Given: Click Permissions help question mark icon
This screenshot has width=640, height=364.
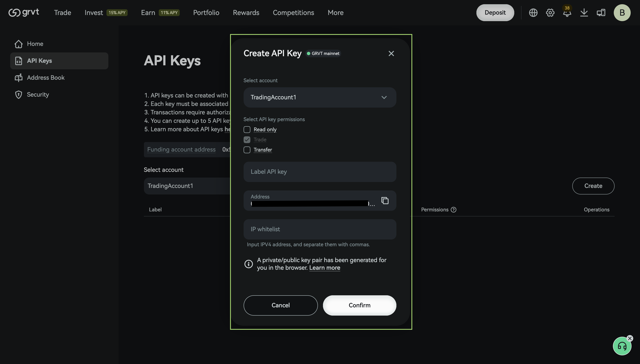Looking at the screenshot, I should point(453,210).
